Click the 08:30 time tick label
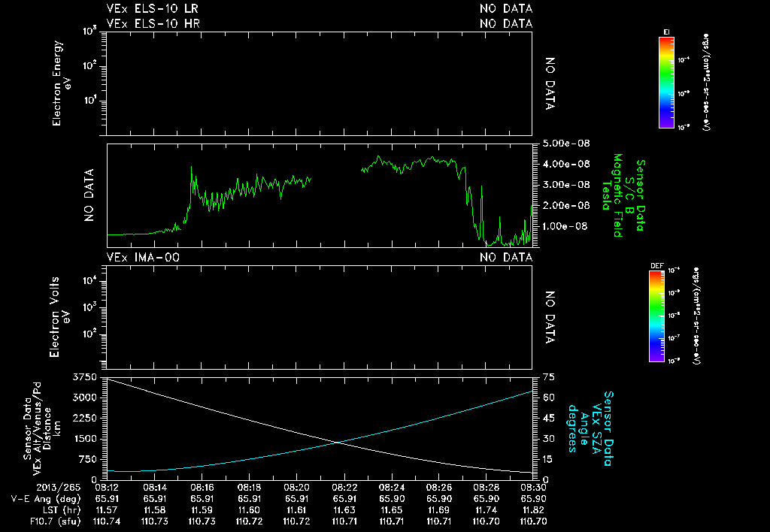This screenshot has width=770, height=532. click(533, 488)
